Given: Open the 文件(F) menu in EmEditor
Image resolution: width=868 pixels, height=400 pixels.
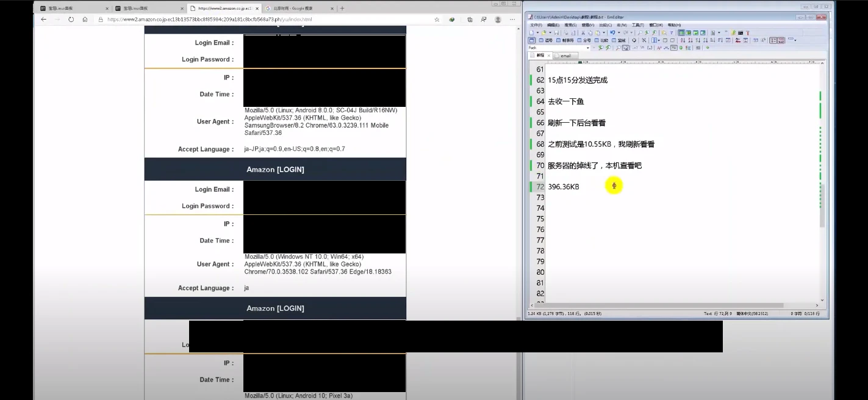Looking at the screenshot, I should click(x=536, y=25).
